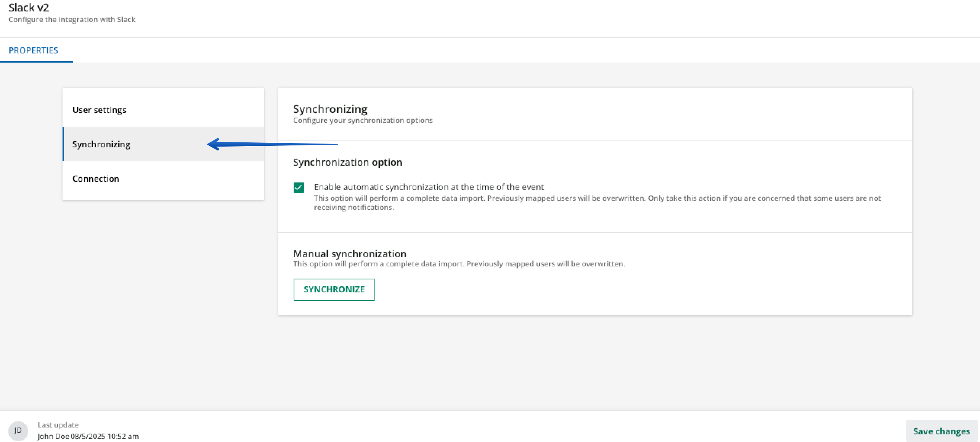Start a manual synchronization
Screen dimensions: 980x442
pos(334,289)
